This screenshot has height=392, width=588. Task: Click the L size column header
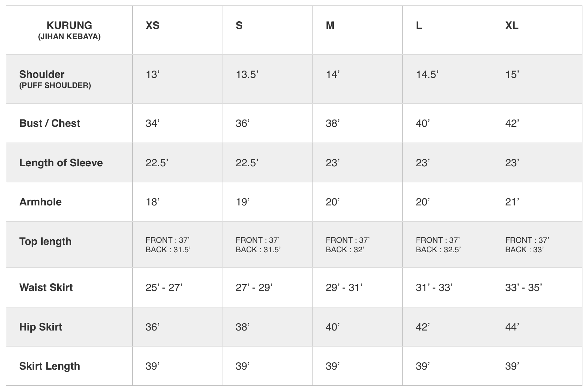(x=419, y=26)
